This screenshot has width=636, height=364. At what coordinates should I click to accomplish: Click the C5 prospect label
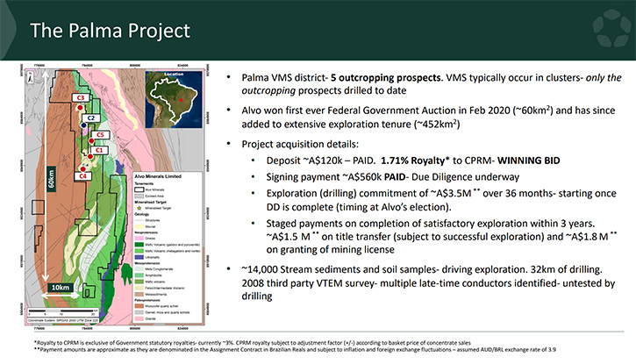coord(100,134)
